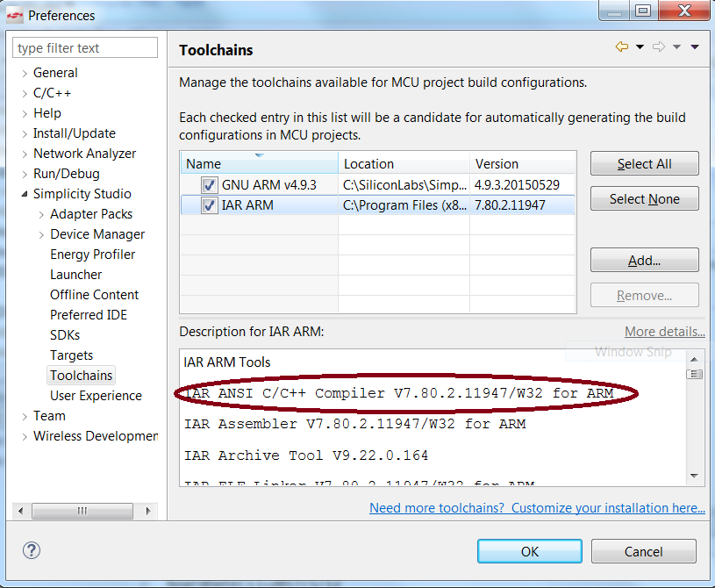Screen dimensions: 715x588
Task: Expand the Adapter Packs node
Action: coord(41,214)
